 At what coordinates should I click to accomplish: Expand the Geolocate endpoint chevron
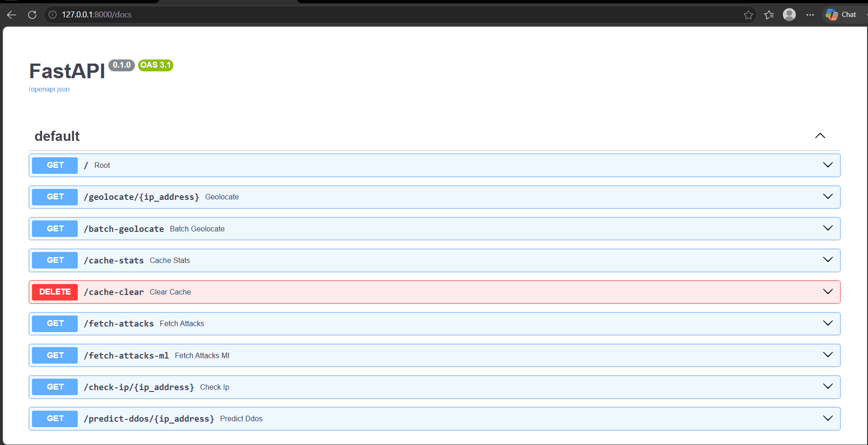pos(828,197)
